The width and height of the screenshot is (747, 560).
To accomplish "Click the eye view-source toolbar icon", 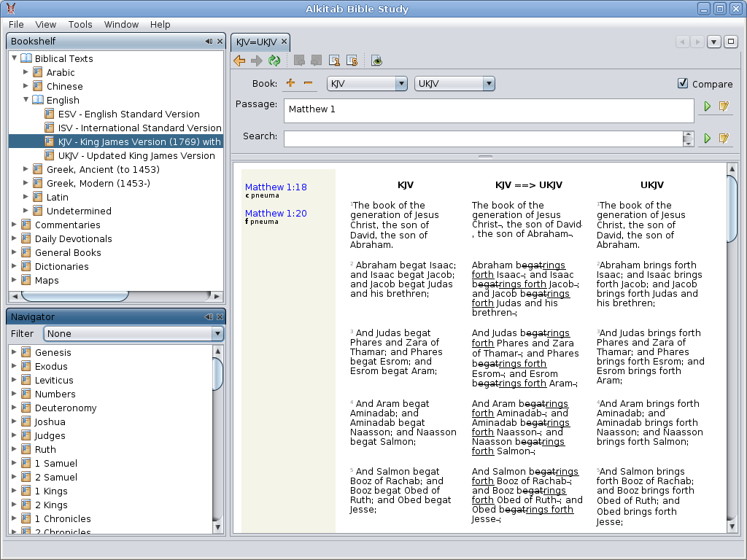I will click(376, 61).
